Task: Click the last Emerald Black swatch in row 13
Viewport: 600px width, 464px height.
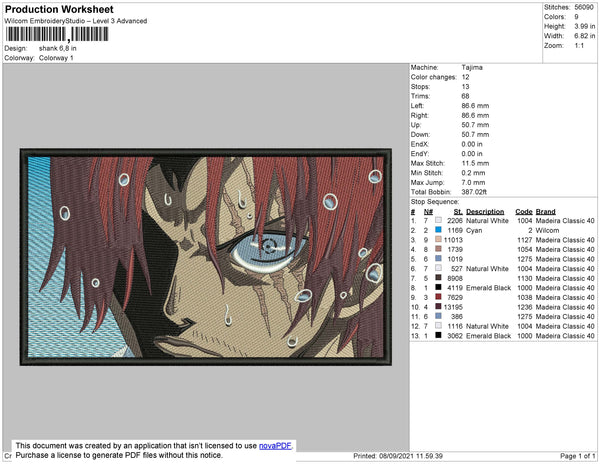Action: [438, 335]
